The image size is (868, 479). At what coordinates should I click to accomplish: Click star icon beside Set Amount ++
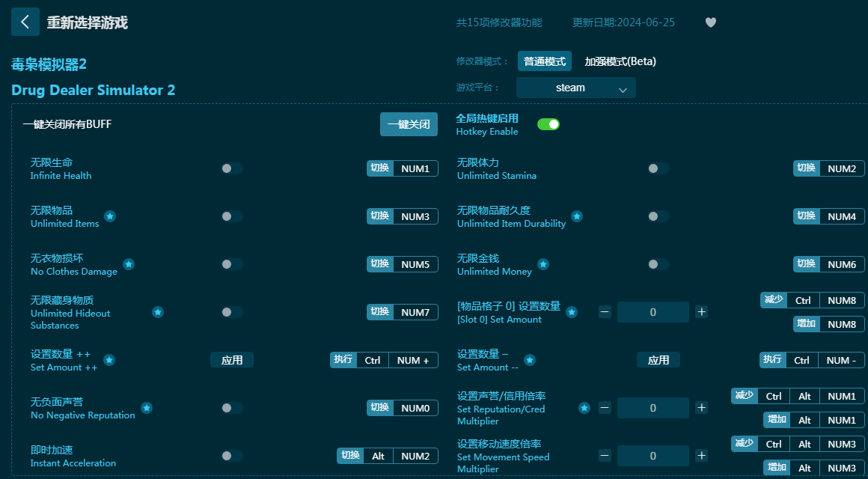(x=109, y=360)
